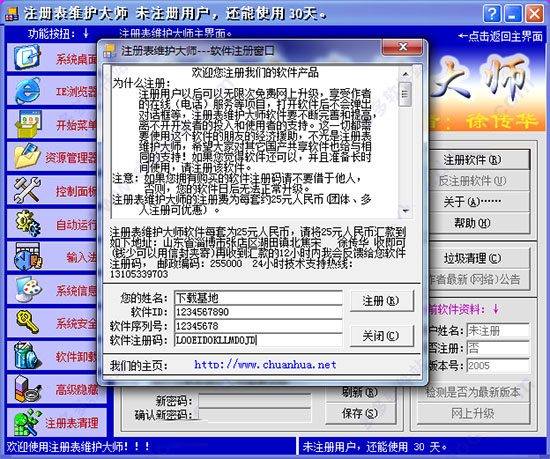The height and width of the screenshot is (459, 550).
Task: Open the 注册表清理 icon
Action: coord(27,422)
